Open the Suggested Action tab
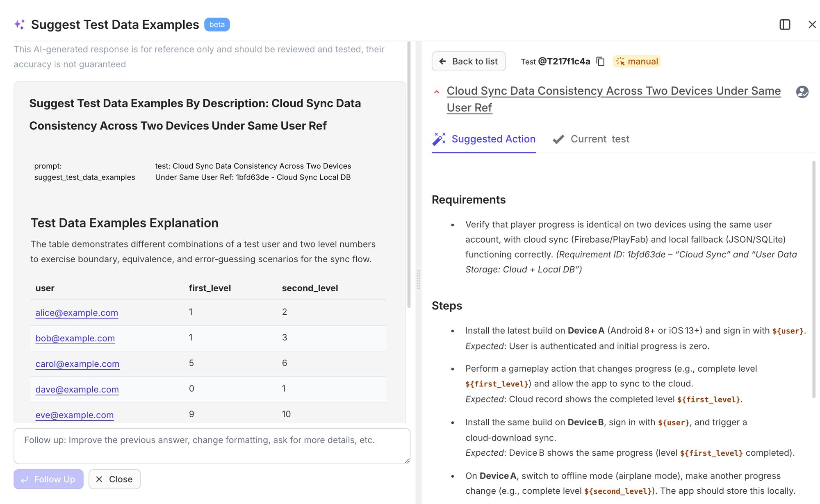The height and width of the screenshot is (504, 820). (484, 139)
